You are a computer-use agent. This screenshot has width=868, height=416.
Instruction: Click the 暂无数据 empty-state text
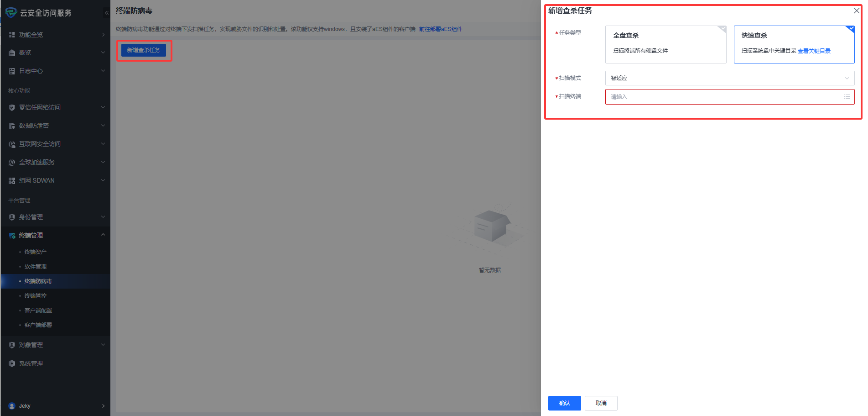click(x=490, y=270)
